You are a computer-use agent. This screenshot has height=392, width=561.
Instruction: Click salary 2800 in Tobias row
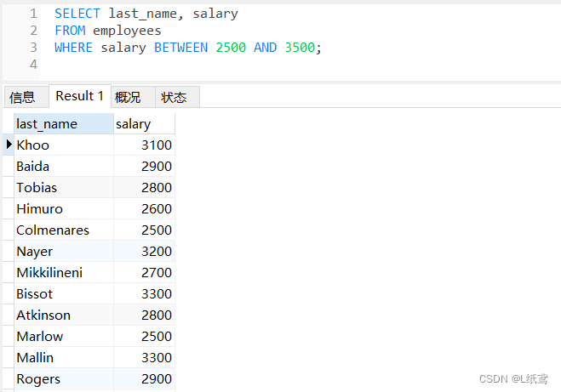pyautogui.click(x=144, y=187)
